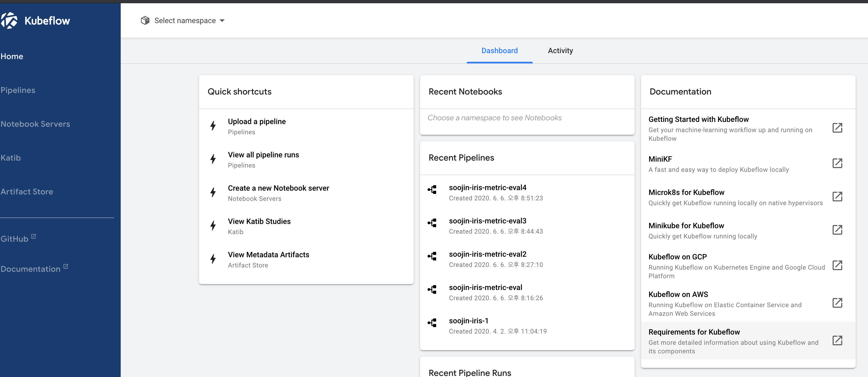Click pipeline icon next to soojin-iris-metric-eval4
This screenshot has height=377, width=868.
coord(432,190)
